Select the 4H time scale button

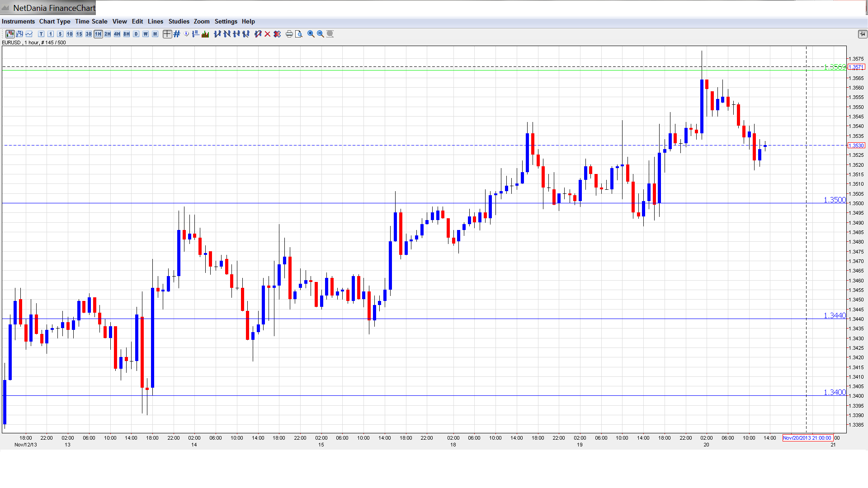[x=117, y=34]
